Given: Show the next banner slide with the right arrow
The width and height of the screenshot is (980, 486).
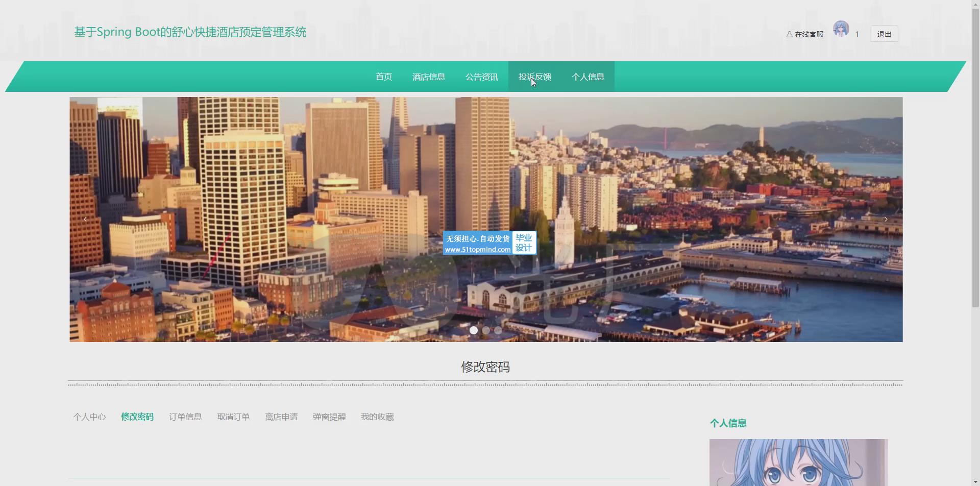Looking at the screenshot, I should click(x=886, y=219).
